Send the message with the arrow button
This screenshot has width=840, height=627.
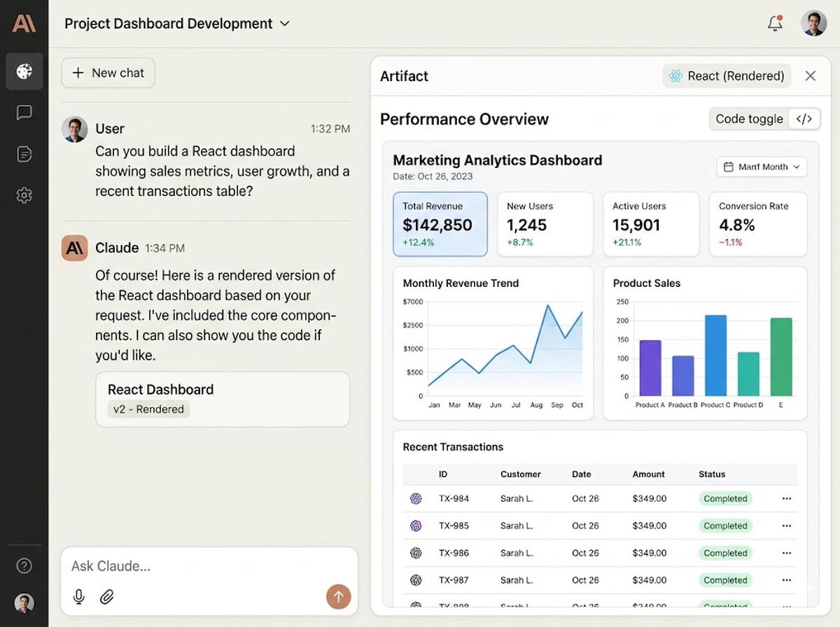(x=339, y=596)
